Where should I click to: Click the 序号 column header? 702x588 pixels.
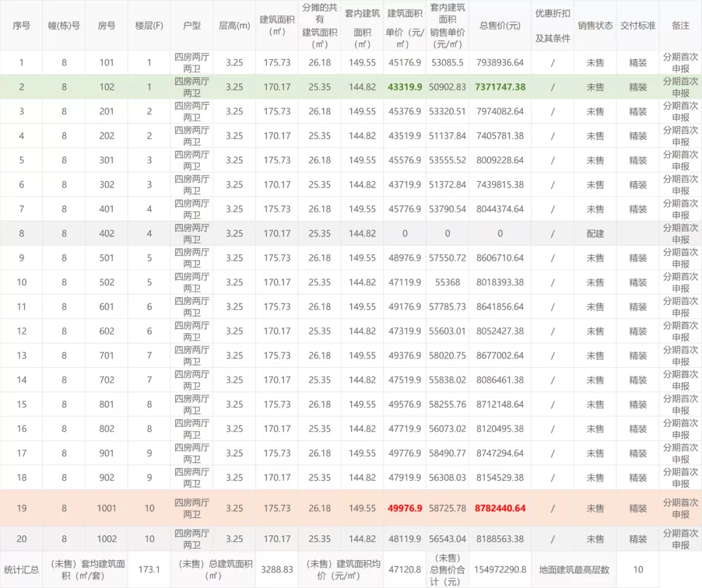(21, 25)
